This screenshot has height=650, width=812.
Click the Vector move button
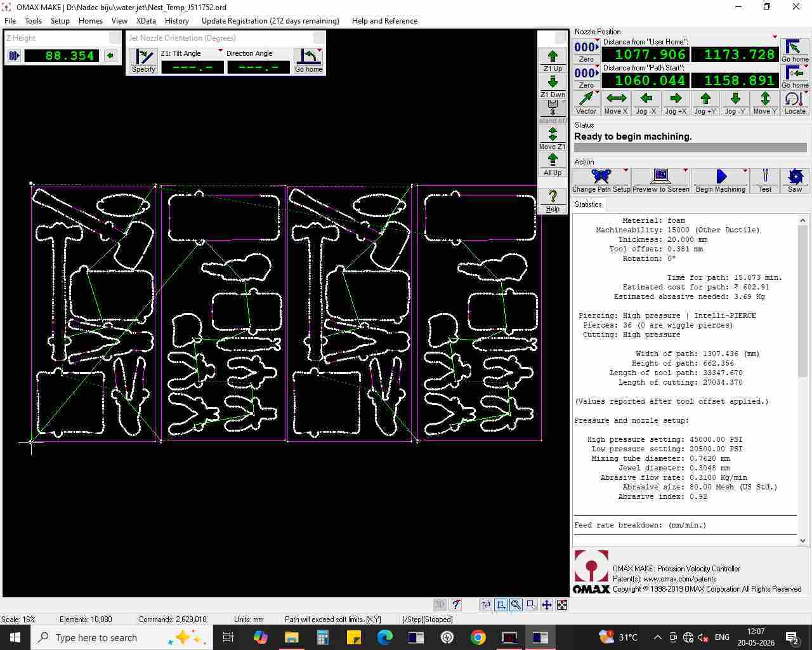[x=586, y=103]
